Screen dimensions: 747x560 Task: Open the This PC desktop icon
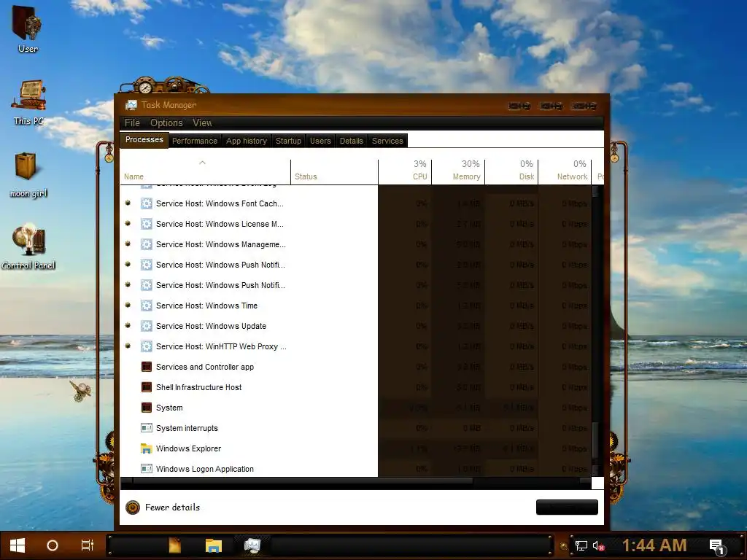[28, 101]
